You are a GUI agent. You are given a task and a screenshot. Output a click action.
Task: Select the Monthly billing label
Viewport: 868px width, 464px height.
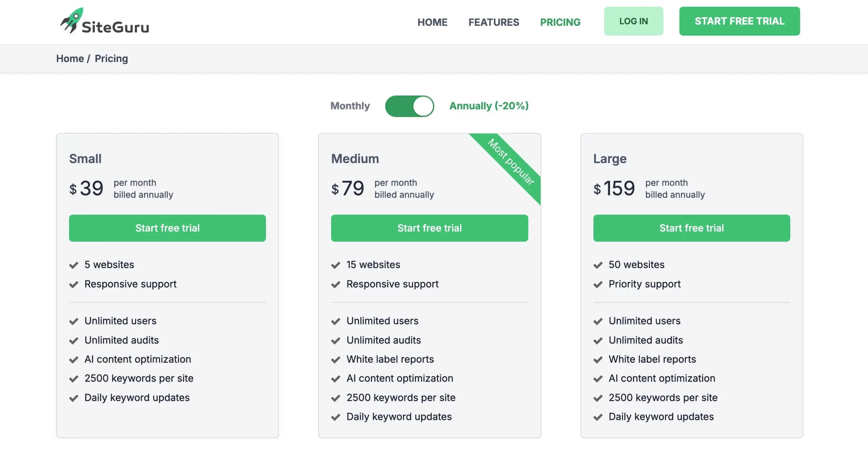[350, 106]
